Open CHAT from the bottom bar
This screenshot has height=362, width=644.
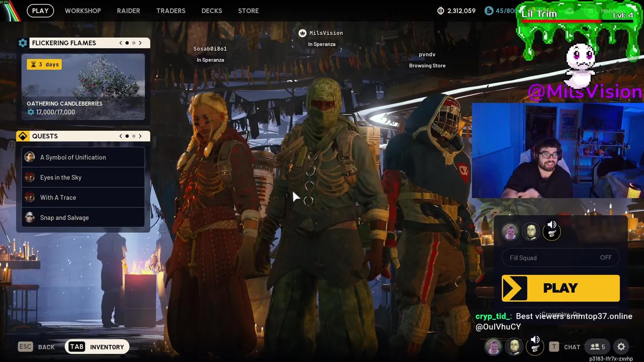tap(572, 347)
